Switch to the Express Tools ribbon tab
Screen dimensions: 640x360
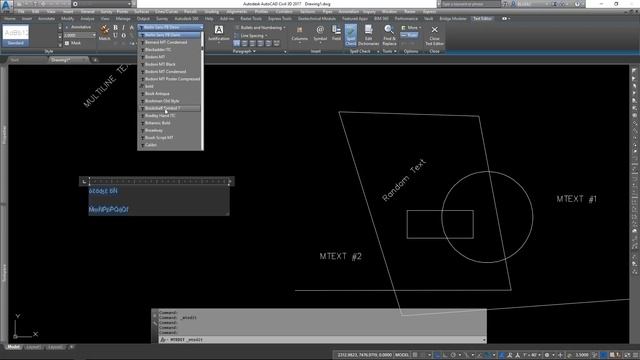click(x=280, y=19)
